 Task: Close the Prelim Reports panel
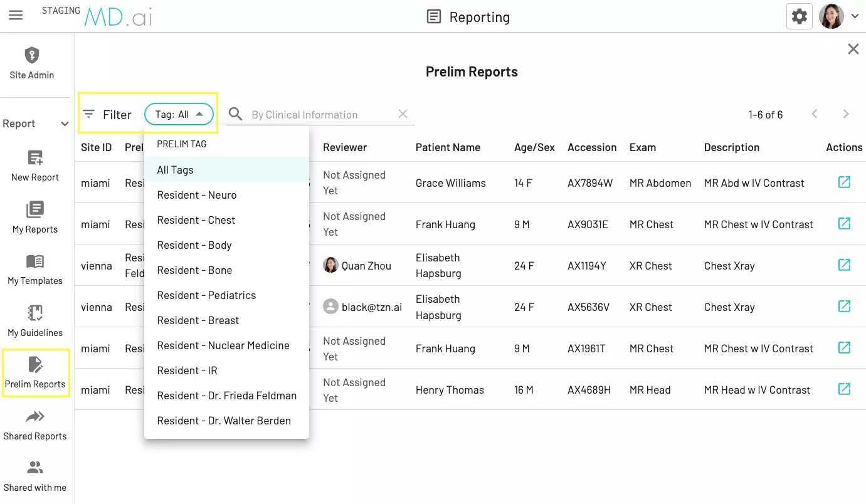[x=853, y=49]
